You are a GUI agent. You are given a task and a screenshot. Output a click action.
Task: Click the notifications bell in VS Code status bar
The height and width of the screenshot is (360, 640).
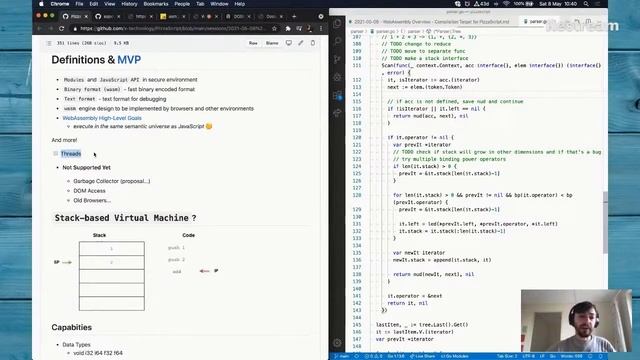point(600,356)
